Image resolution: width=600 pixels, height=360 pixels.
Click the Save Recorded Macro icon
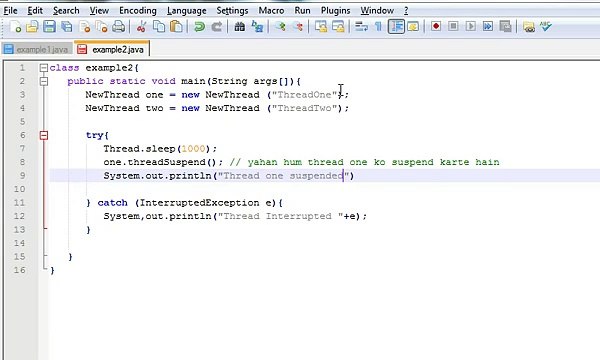tap(505, 26)
